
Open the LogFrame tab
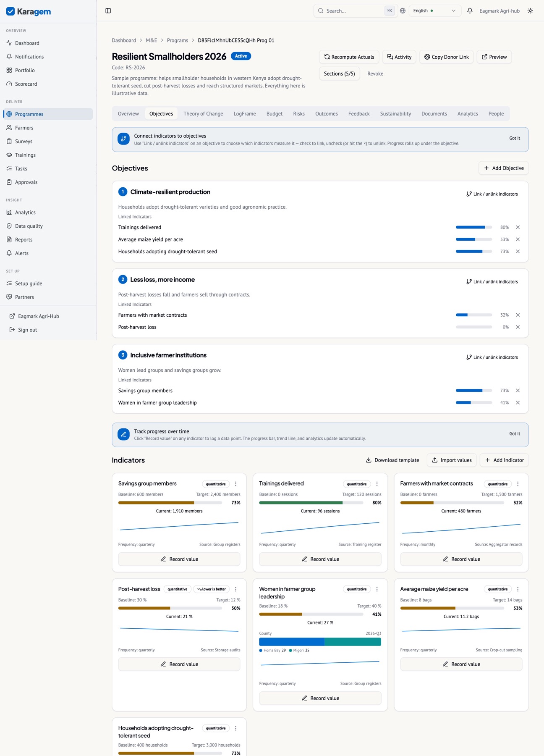click(245, 114)
